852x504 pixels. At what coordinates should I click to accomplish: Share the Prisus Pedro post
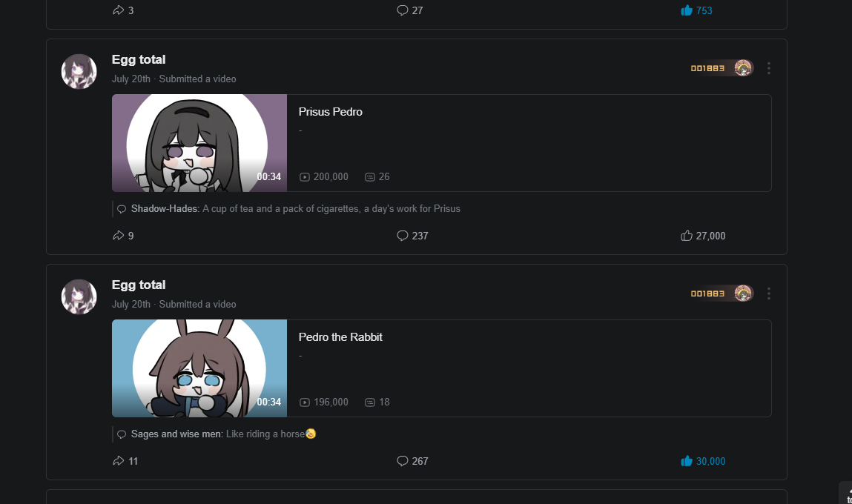point(123,236)
